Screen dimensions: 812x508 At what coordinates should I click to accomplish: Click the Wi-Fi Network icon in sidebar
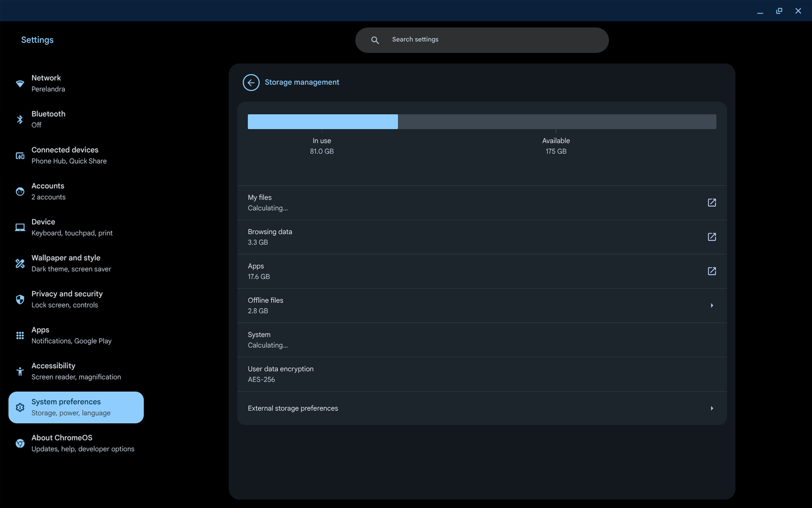pyautogui.click(x=20, y=84)
